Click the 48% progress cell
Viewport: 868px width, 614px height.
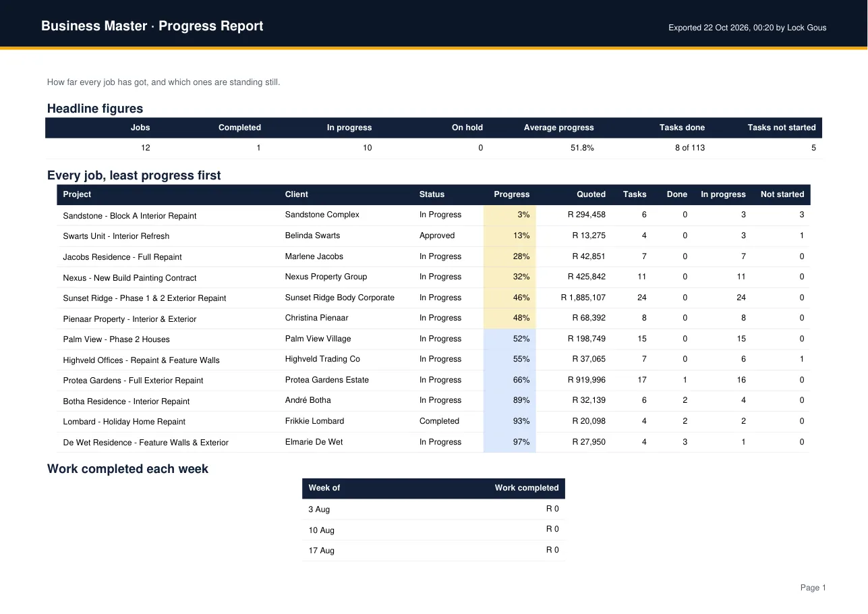pos(510,318)
